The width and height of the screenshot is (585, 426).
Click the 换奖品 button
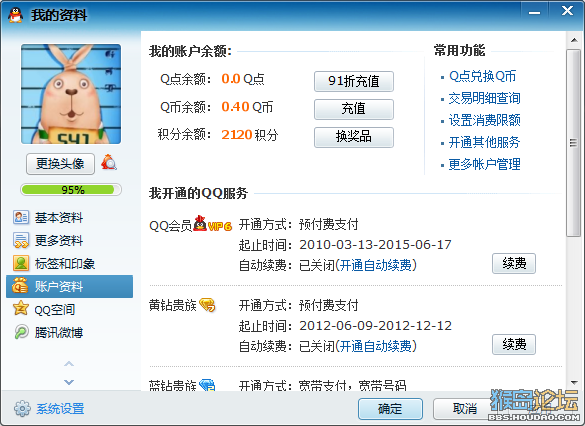(354, 137)
